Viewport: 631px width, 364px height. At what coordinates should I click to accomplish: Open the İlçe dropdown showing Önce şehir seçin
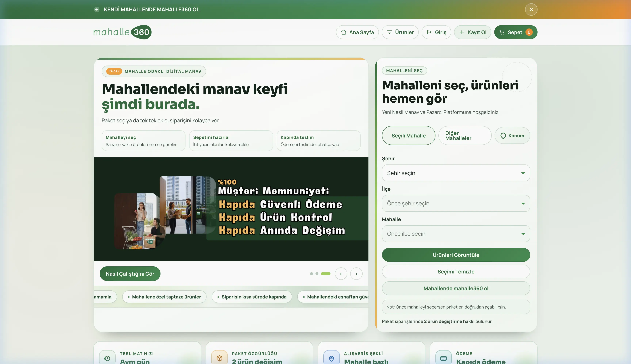[x=456, y=204]
